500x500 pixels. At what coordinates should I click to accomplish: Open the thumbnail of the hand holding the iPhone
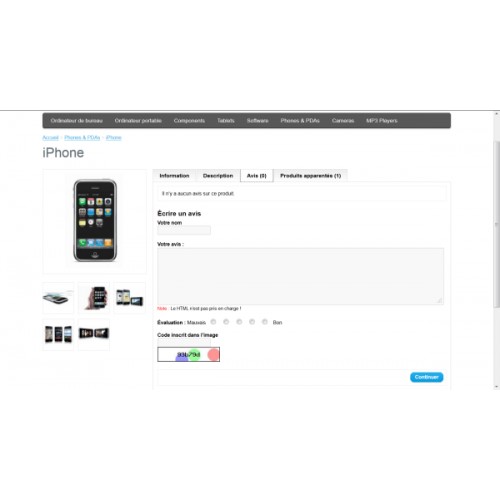click(x=94, y=298)
